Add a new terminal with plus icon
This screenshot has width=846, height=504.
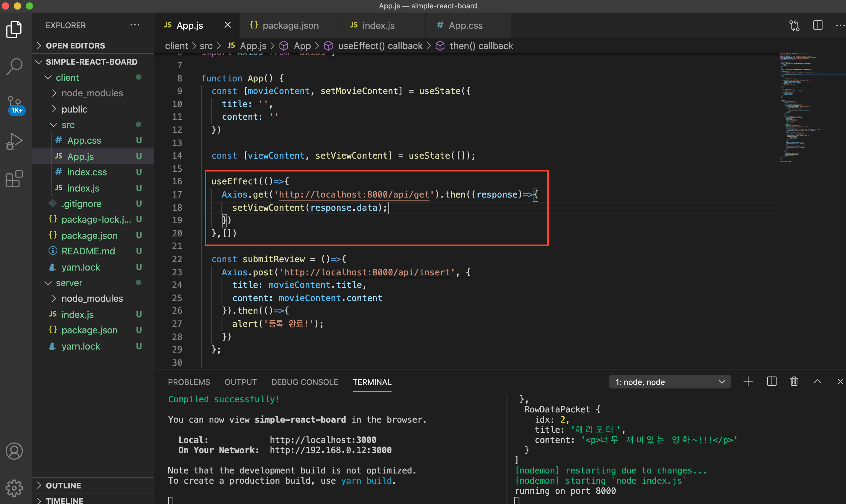(x=748, y=382)
